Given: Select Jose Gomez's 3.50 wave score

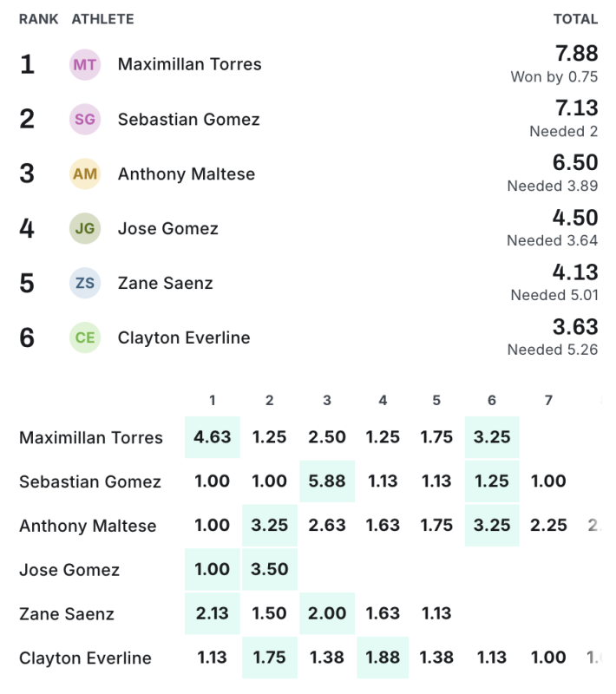Looking at the screenshot, I should point(270,570).
